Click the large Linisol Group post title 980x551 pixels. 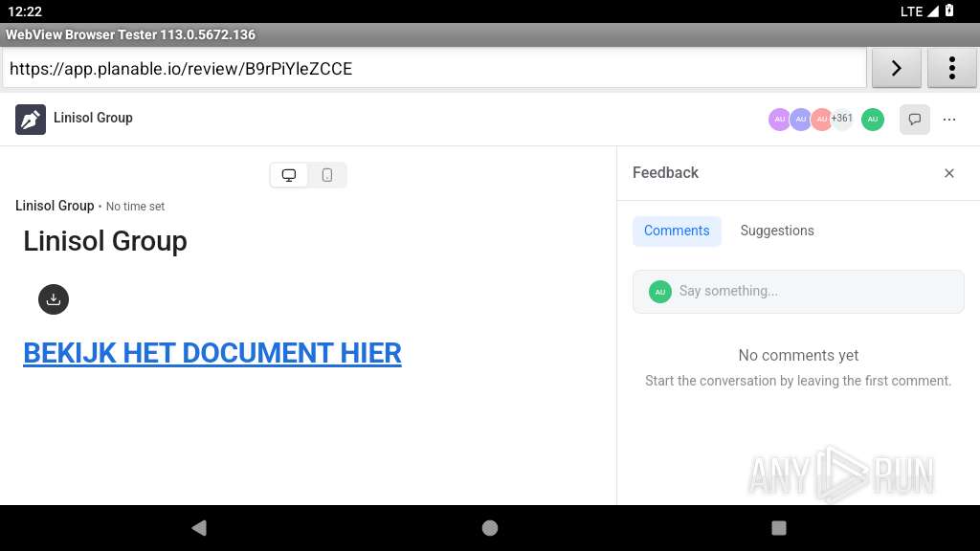[x=105, y=241]
